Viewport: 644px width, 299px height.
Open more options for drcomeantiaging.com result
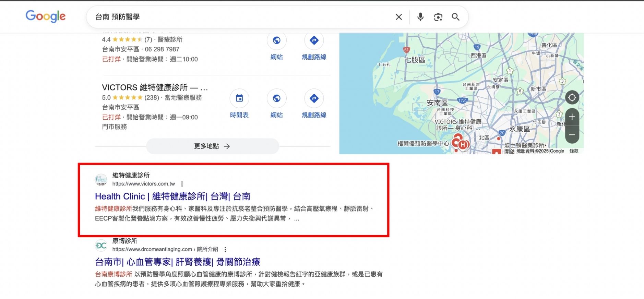(225, 249)
